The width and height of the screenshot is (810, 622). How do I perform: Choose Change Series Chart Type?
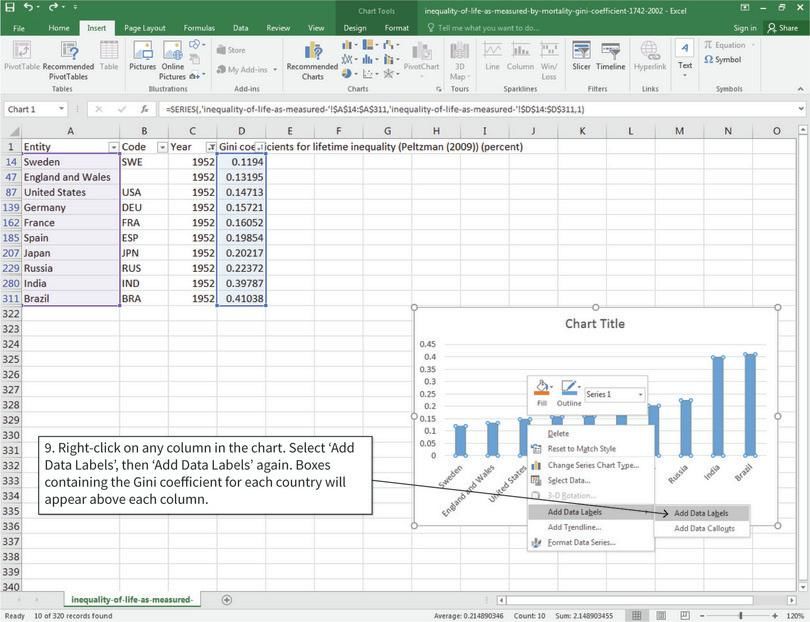click(x=590, y=465)
